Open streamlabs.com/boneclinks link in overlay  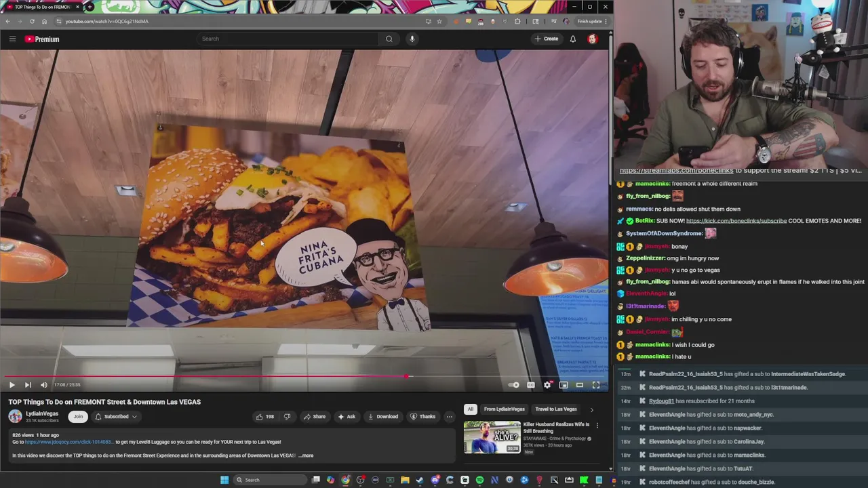(676, 171)
